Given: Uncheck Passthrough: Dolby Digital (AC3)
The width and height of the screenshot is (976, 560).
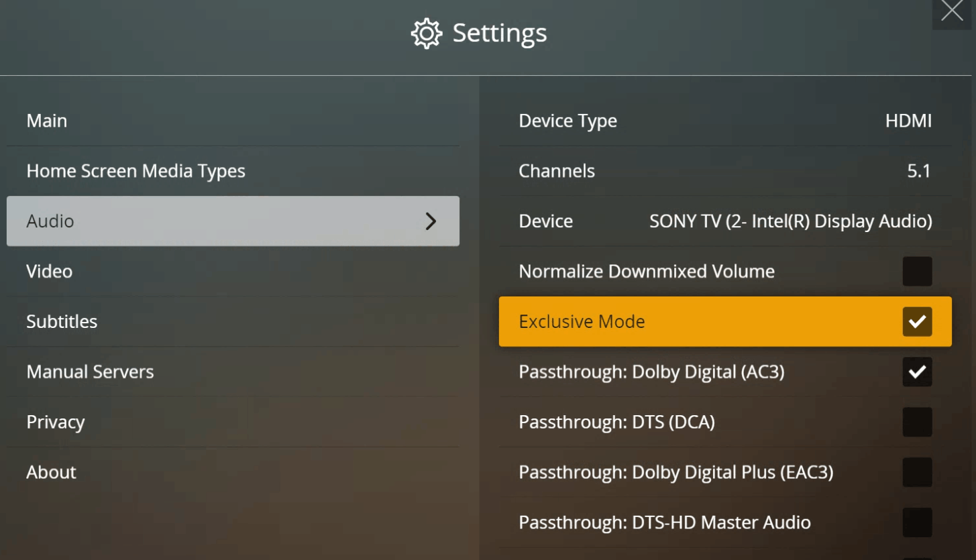Looking at the screenshot, I should (917, 372).
